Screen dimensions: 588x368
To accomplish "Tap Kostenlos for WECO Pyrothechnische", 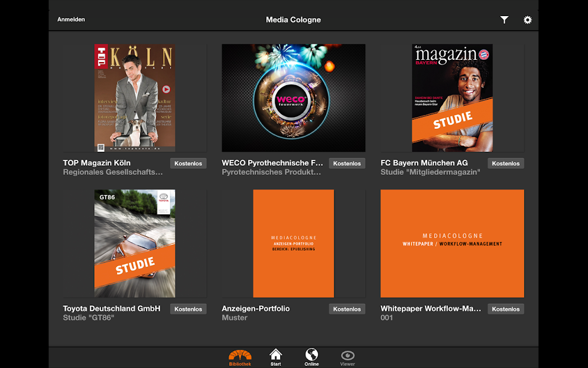I will [x=347, y=163].
